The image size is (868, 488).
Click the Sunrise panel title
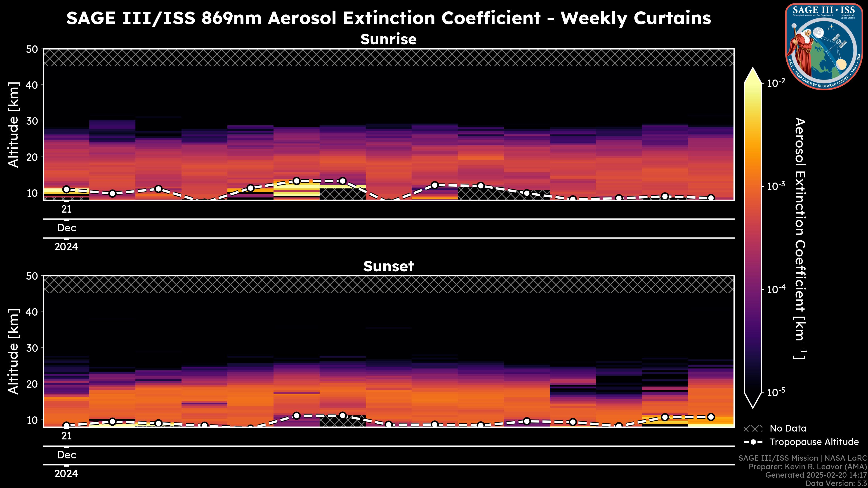(389, 39)
